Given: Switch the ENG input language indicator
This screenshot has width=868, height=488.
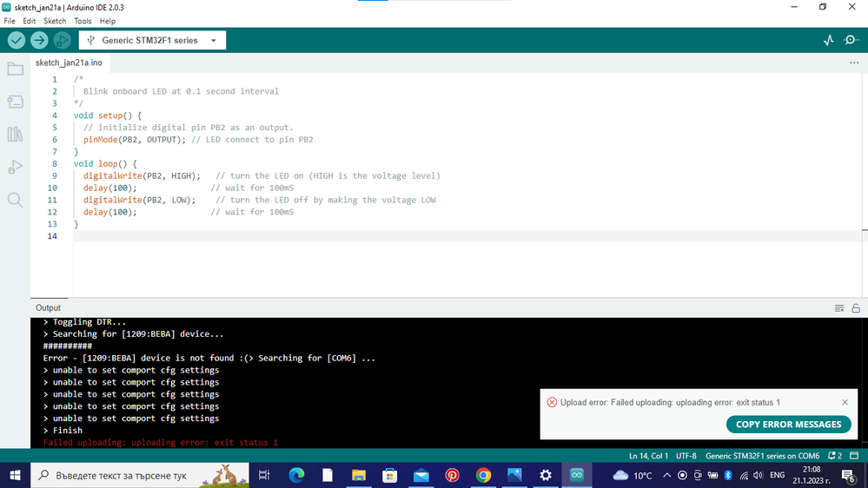Looking at the screenshot, I should click(x=778, y=475).
